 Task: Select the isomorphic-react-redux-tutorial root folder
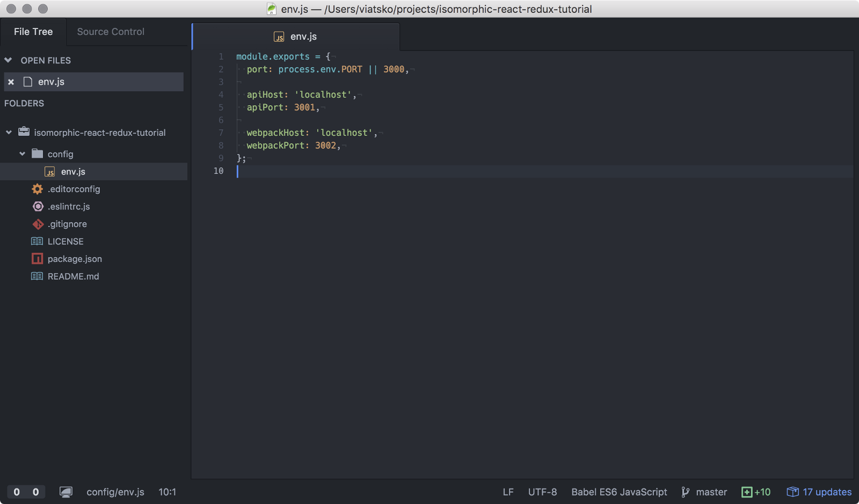click(x=100, y=133)
